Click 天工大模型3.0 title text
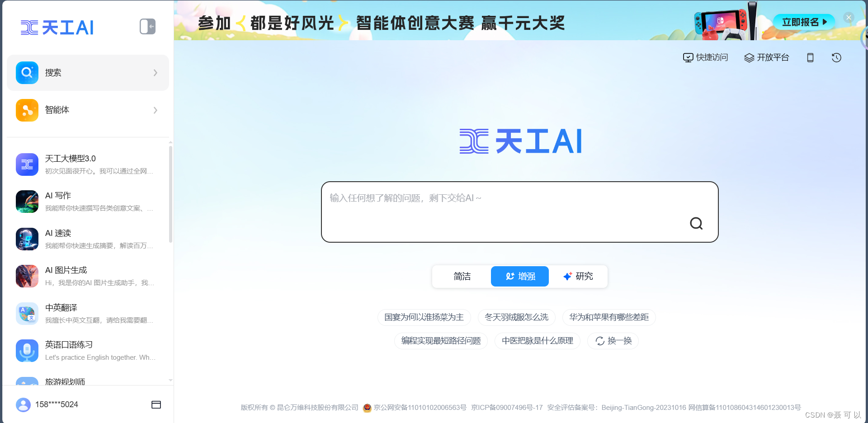Image resolution: width=868 pixels, height=423 pixels. [71, 159]
